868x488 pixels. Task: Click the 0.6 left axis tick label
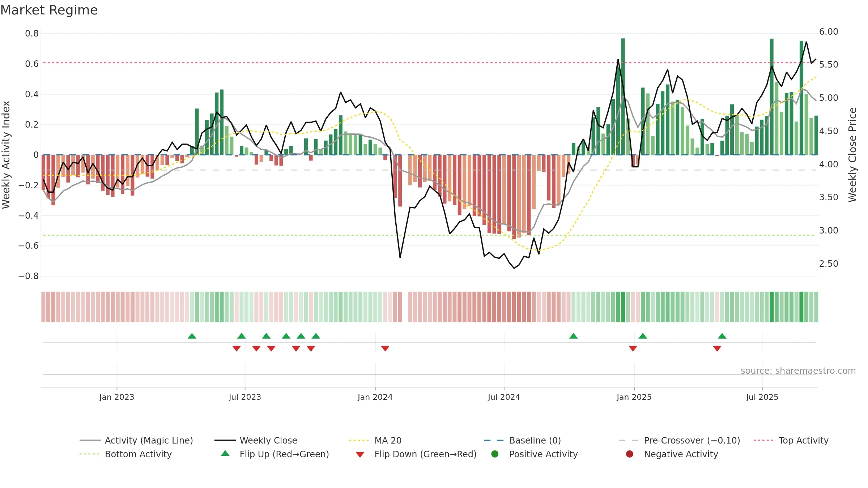(32, 64)
